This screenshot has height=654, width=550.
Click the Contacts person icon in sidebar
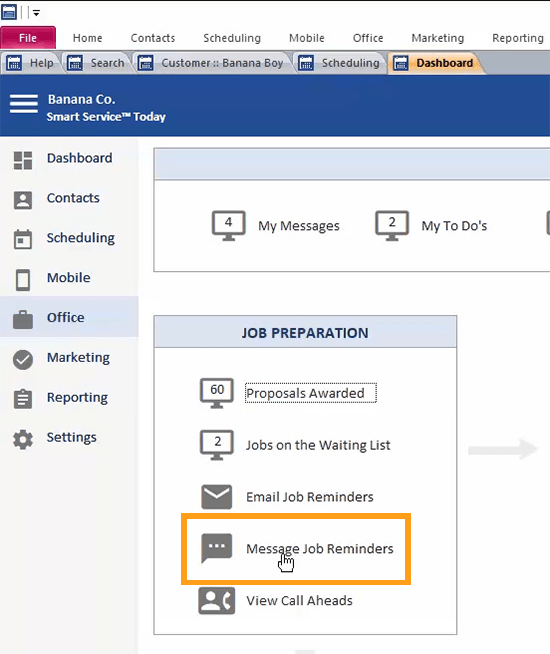point(23,200)
